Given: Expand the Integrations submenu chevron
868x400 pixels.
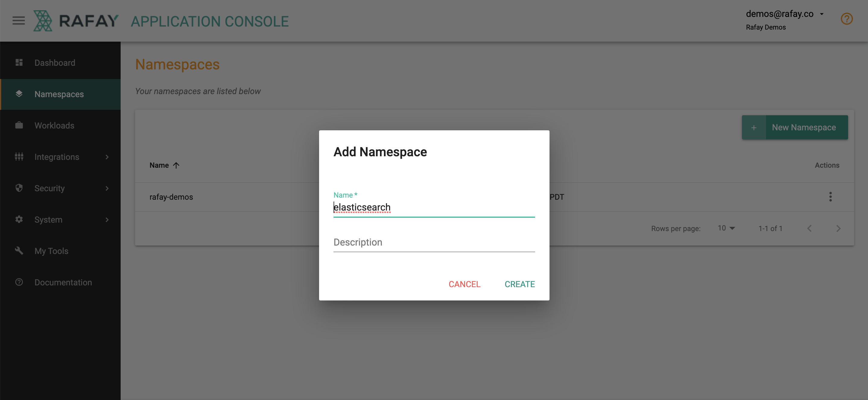Looking at the screenshot, I should click(107, 157).
